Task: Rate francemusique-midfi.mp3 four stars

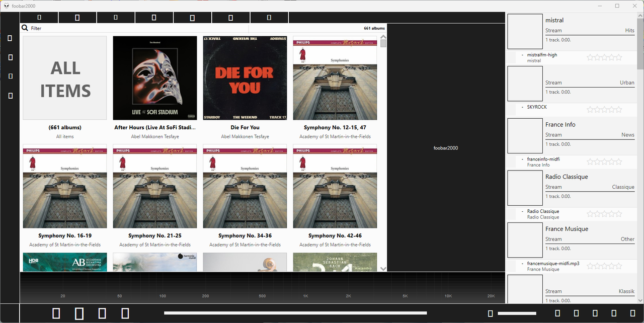Action: (612, 266)
